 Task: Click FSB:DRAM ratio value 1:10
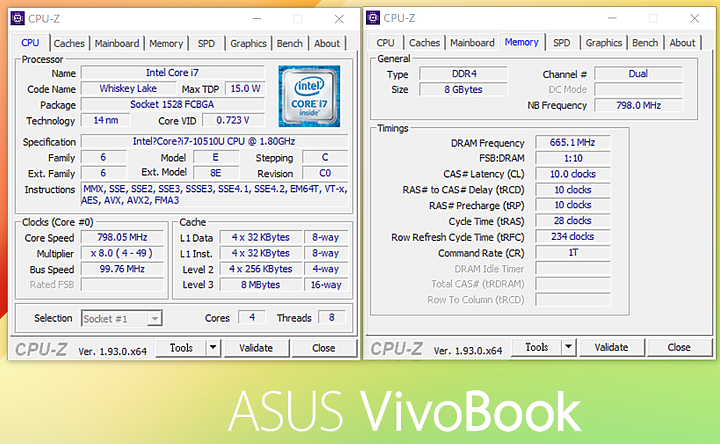click(573, 158)
